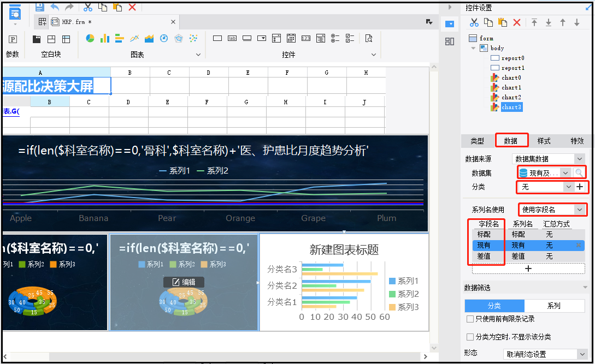Viewport: 595px width, 364px height.
Task: Select chart0 in widget tree
Action: 511,77
